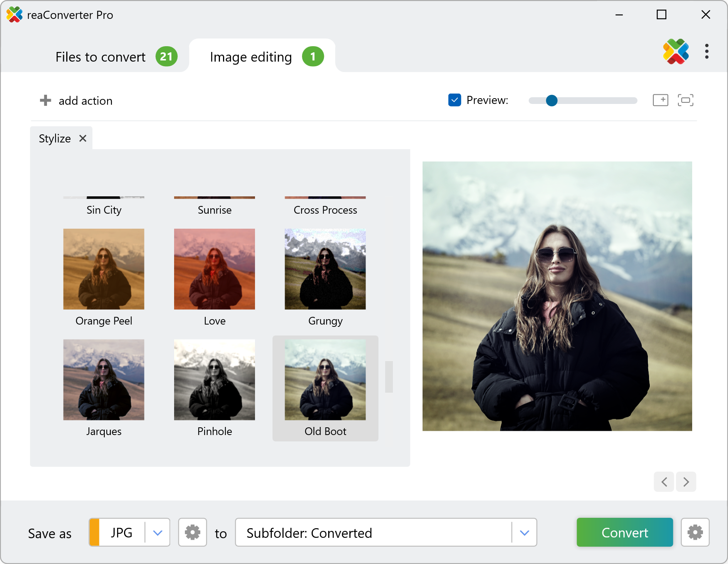Uncheck the Preview checkbox
Image resolution: width=728 pixels, height=564 pixels.
pos(455,100)
